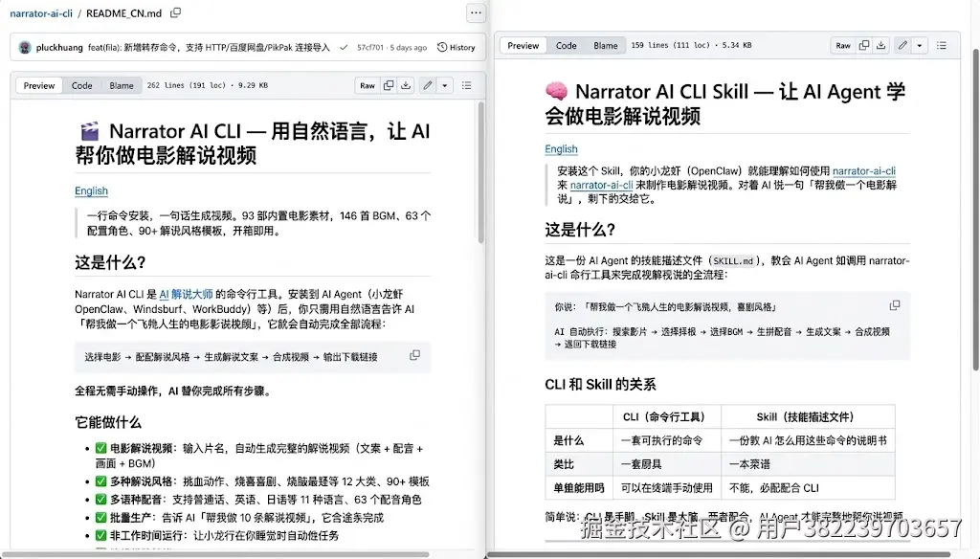This screenshot has width=980, height=559.
Task: Open pluckhuang's author profile link
Action: coord(59,48)
